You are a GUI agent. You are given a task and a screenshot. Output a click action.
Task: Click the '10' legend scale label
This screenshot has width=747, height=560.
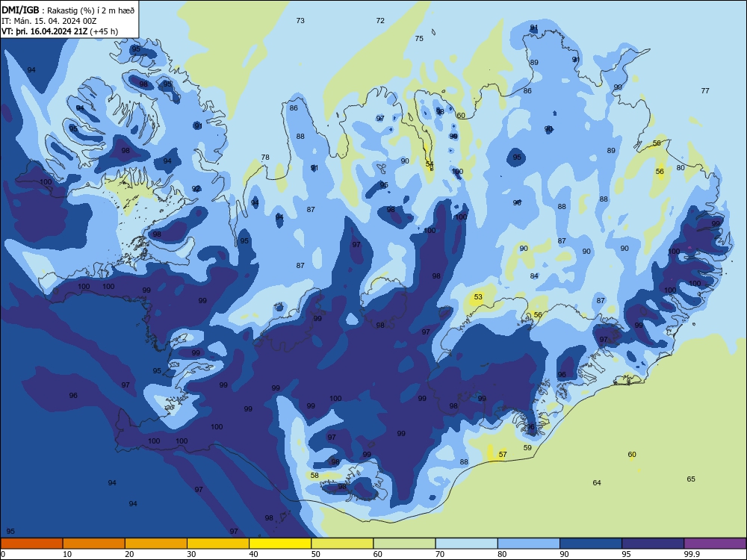(67, 554)
